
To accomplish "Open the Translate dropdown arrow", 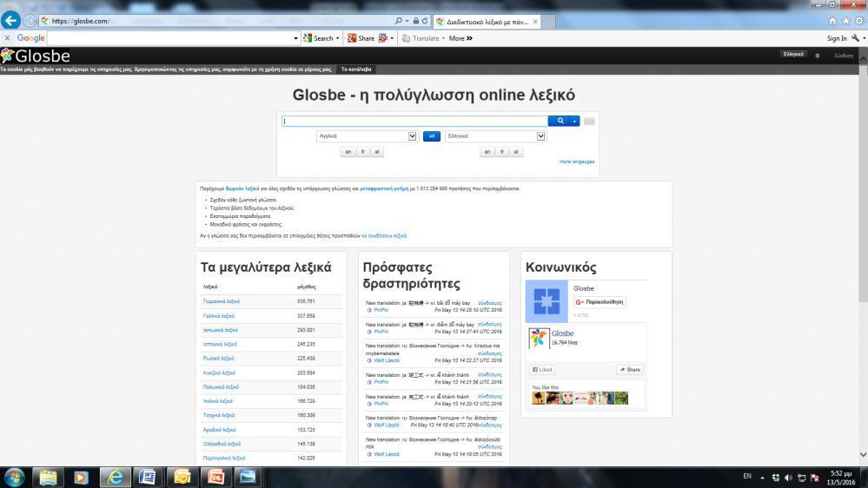I will [443, 38].
